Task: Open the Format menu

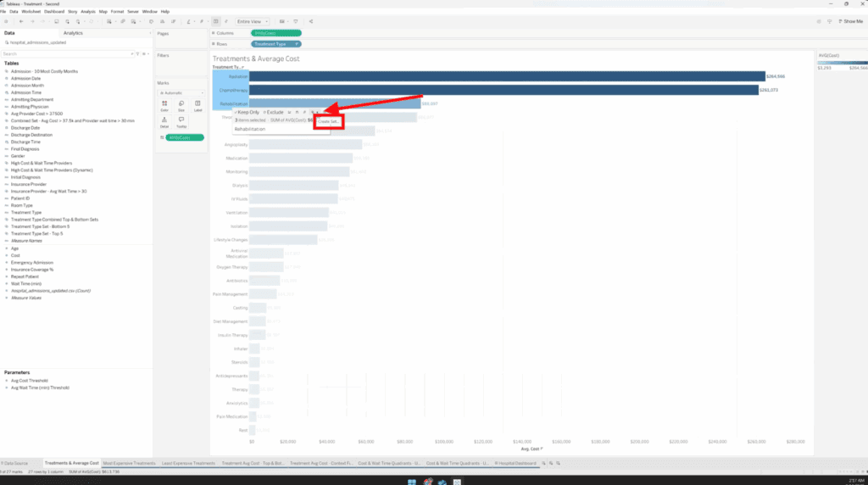Action: (x=117, y=11)
